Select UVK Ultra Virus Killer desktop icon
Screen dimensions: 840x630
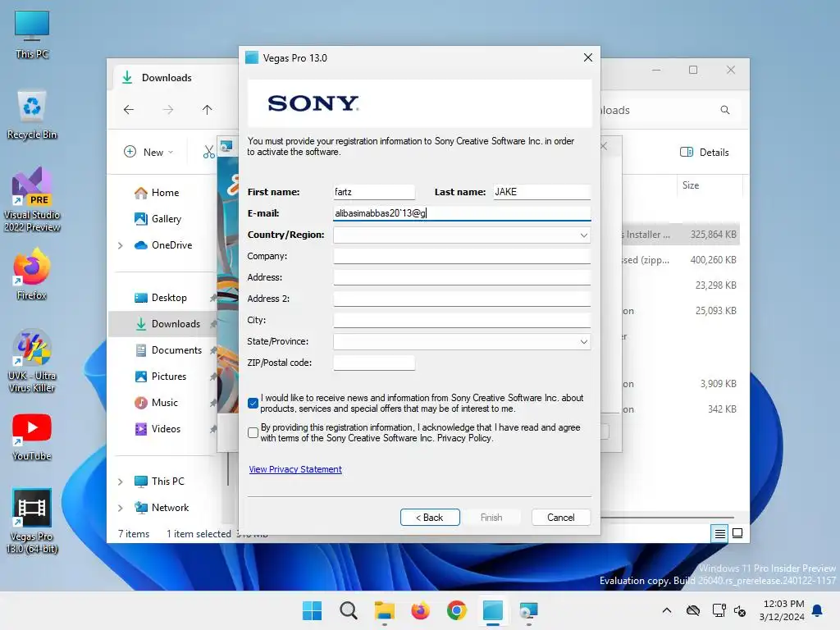[32, 361]
